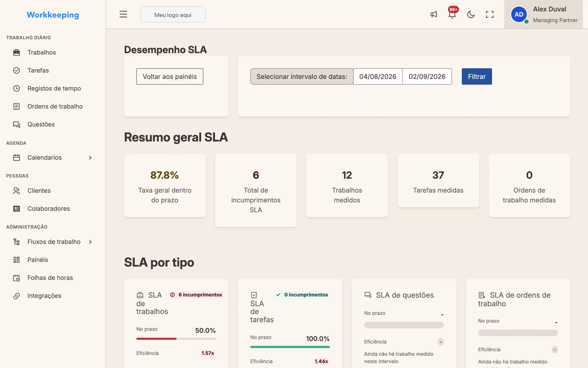Click the Meu logo aqui placeholder
The height and width of the screenshot is (368, 588).
(173, 15)
